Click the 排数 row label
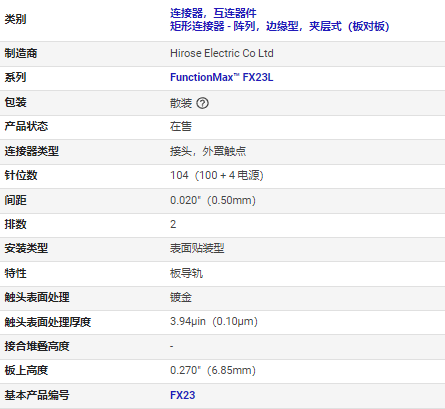The width and height of the screenshot is (445, 409). pos(15,224)
